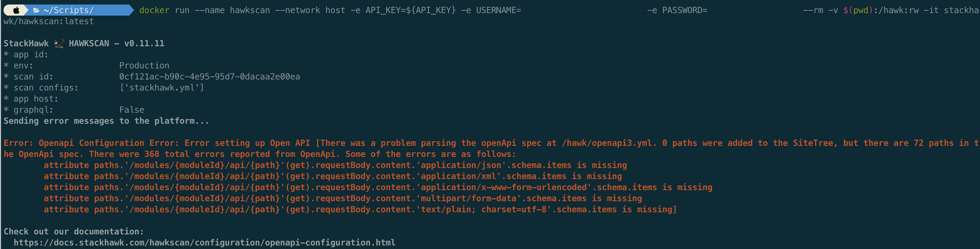Click the folder icon in the prompt path
Viewport: 980px width, 249px height.
[x=36, y=10]
